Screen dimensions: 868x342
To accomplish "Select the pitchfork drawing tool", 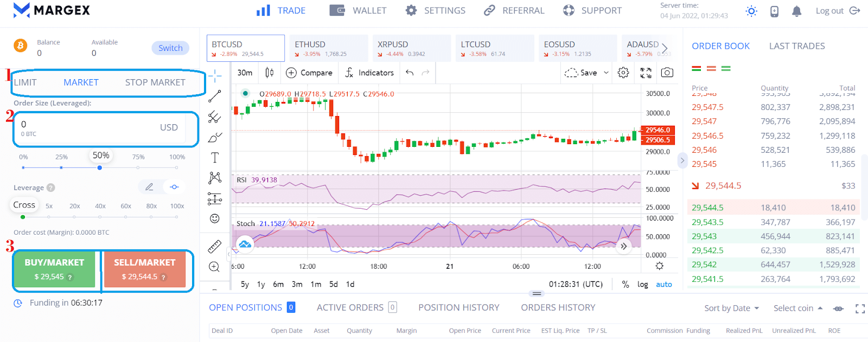I will point(215,117).
